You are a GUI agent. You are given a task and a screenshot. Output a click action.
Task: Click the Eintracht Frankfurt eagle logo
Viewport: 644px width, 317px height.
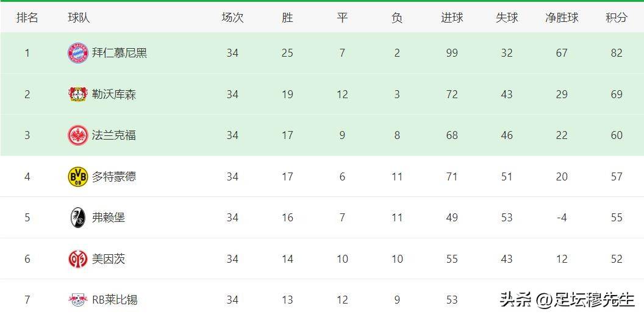(x=78, y=135)
